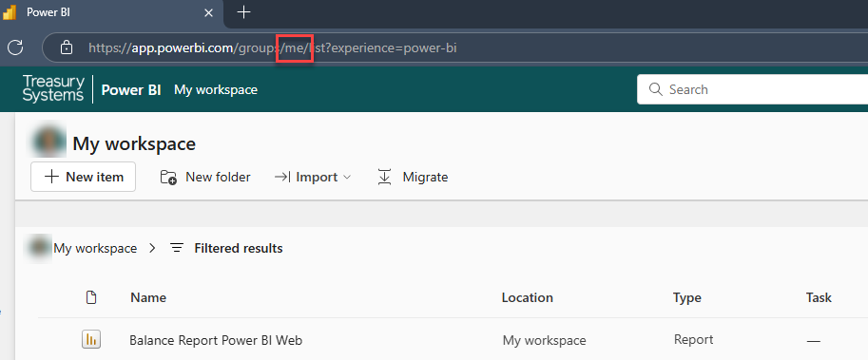Click the search magnifier icon
The height and width of the screenshot is (360, 868).
(655, 89)
